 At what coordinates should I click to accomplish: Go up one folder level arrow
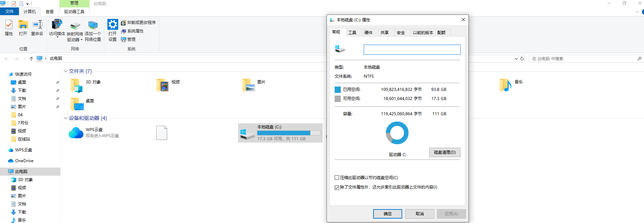31,59
